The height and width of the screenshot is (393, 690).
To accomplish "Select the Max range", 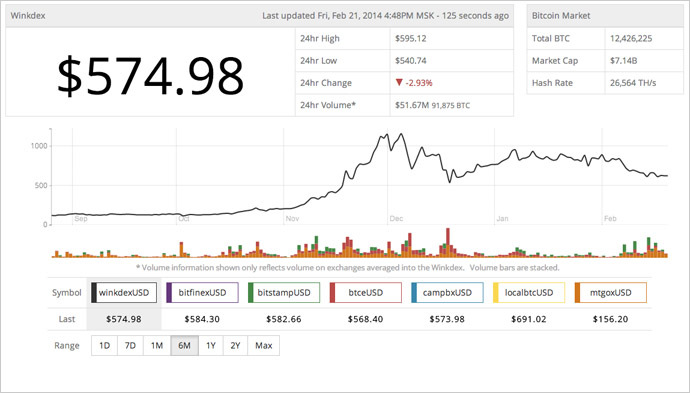I will click(264, 345).
